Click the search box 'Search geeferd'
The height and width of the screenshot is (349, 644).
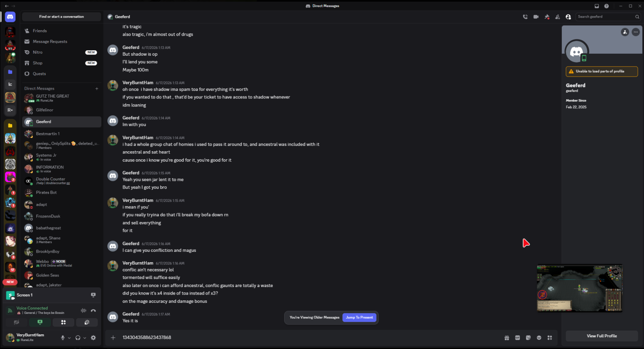(x=608, y=17)
